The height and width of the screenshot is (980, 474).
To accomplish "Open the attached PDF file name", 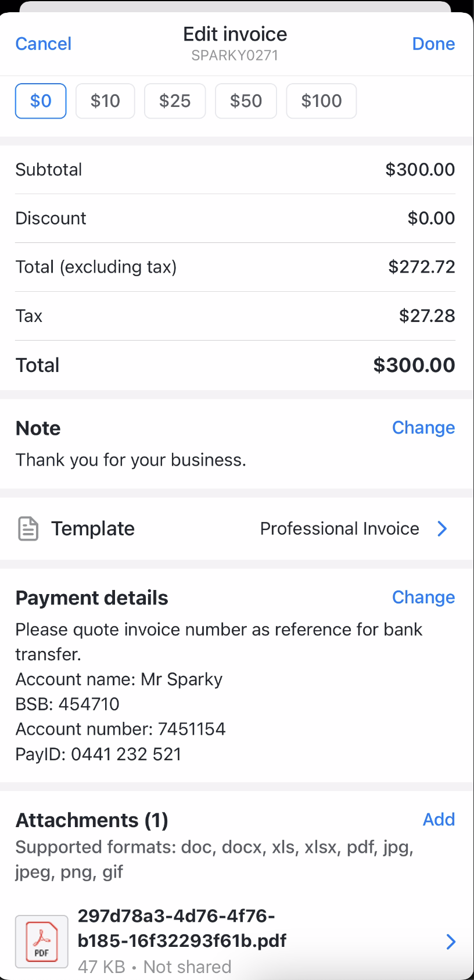I will pyautogui.click(x=182, y=928).
